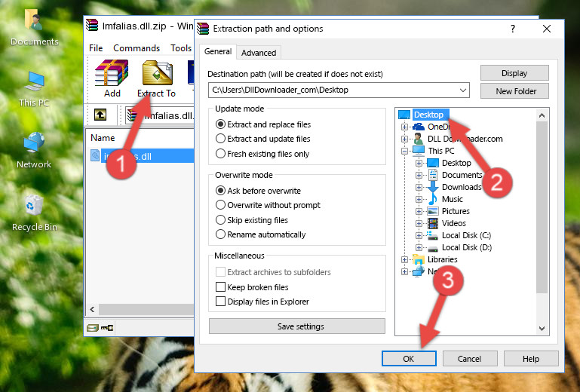Click the Help button
This screenshot has width=580, height=392.
point(531,359)
